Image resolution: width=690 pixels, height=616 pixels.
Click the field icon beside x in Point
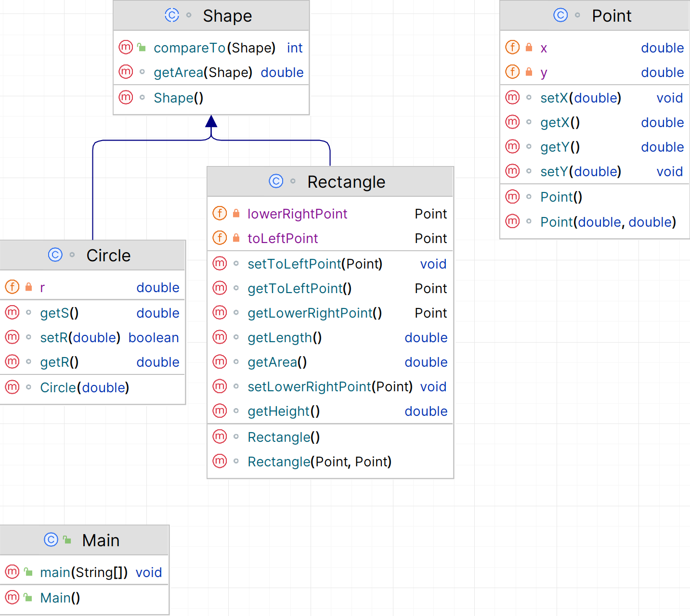pyautogui.click(x=512, y=47)
